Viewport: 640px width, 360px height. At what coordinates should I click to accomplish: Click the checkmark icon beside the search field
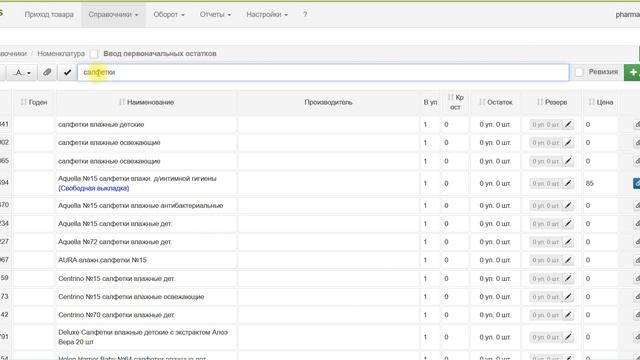67,72
